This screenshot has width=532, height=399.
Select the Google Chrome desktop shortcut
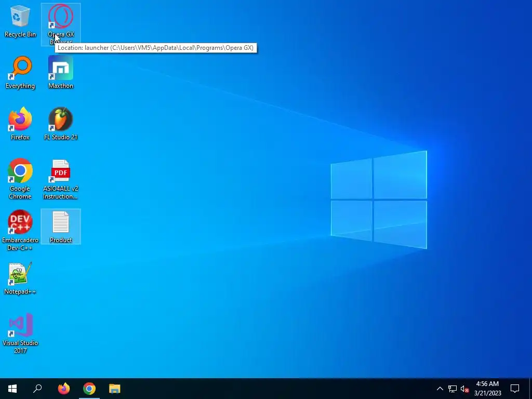[20, 179]
